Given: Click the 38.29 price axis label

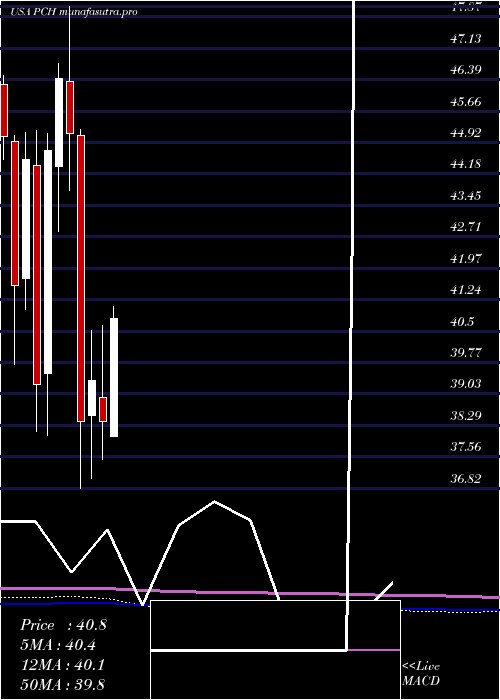Looking at the screenshot, I should [x=466, y=416].
